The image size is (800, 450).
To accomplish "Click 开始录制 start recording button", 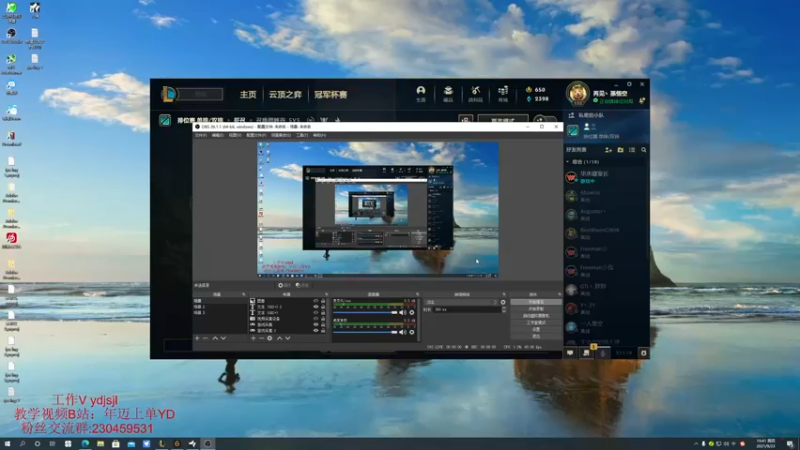I will point(536,309).
